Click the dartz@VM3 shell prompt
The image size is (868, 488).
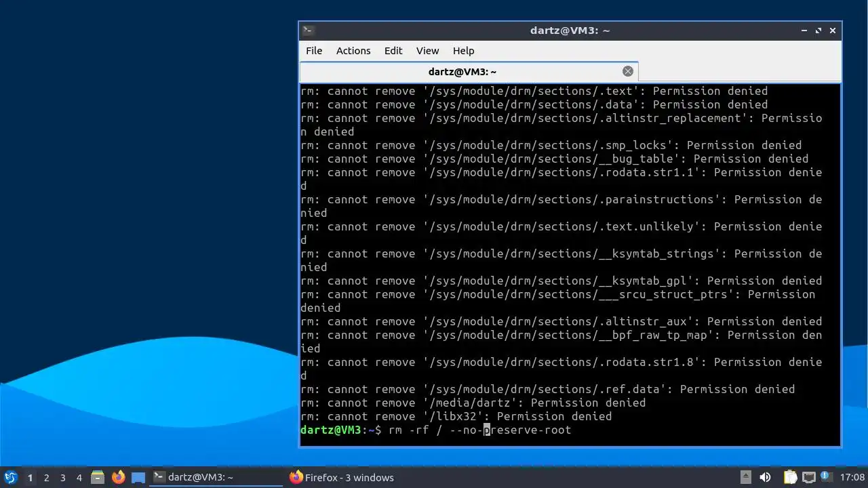[341, 430]
